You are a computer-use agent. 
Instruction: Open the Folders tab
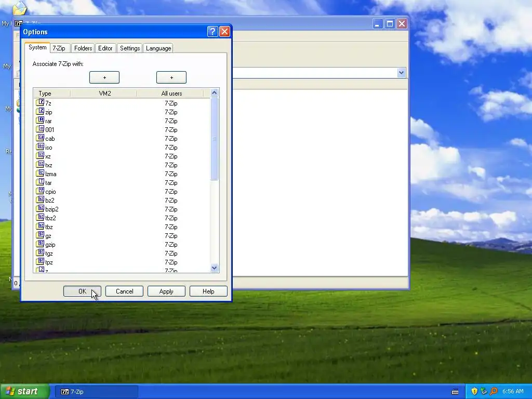(x=83, y=48)
